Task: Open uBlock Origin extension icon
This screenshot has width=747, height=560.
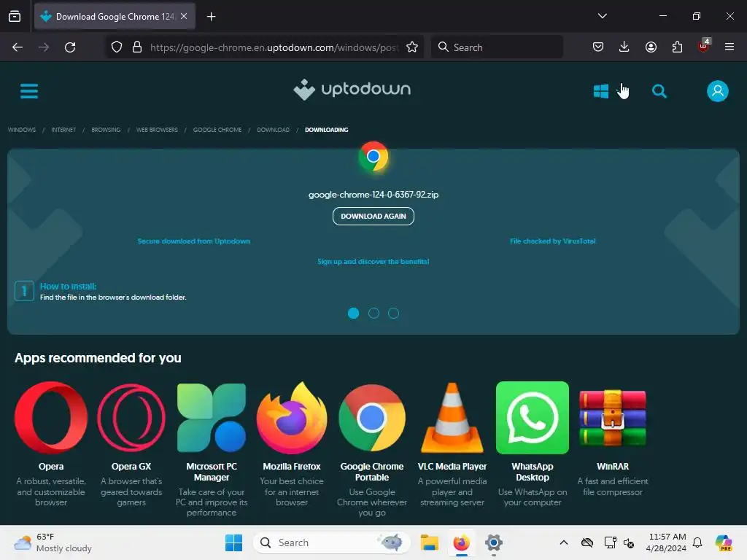Action: [x=704, y=46]
